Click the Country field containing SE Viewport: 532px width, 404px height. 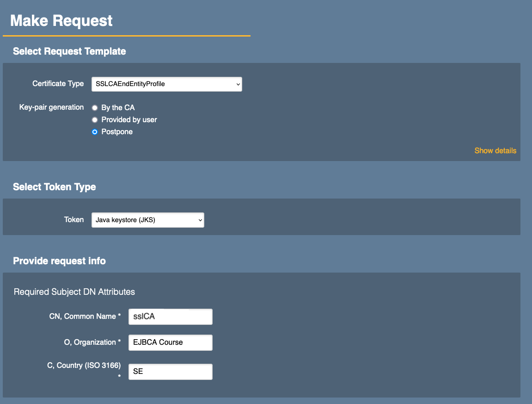click(x=170, y=372)
